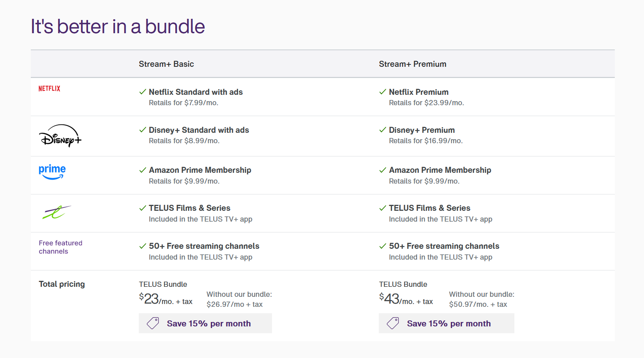Click Free featured channels label
The image size is (644, 358).
pos(60,247)
